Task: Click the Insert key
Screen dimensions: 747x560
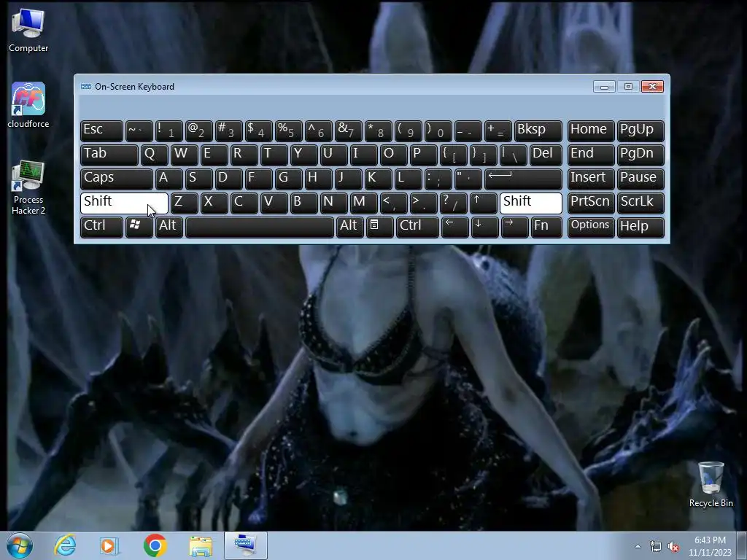Action: click(591, 179)
